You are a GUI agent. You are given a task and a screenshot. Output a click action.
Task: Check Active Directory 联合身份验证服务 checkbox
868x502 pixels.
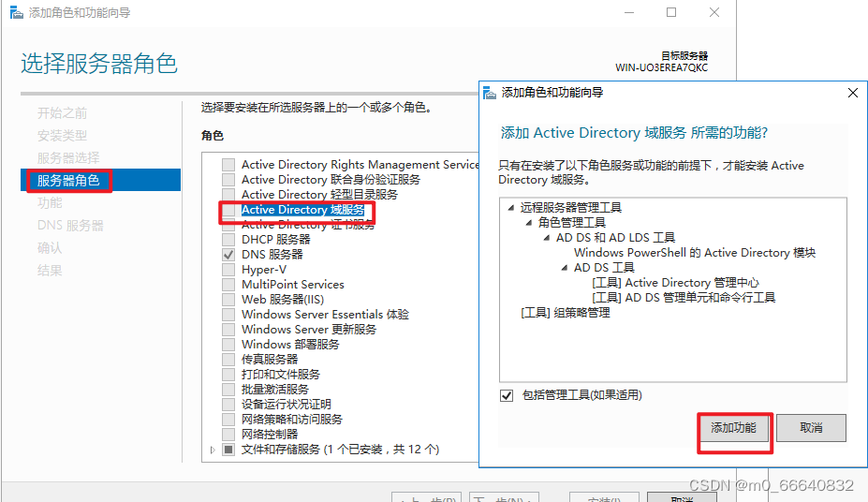228,179
